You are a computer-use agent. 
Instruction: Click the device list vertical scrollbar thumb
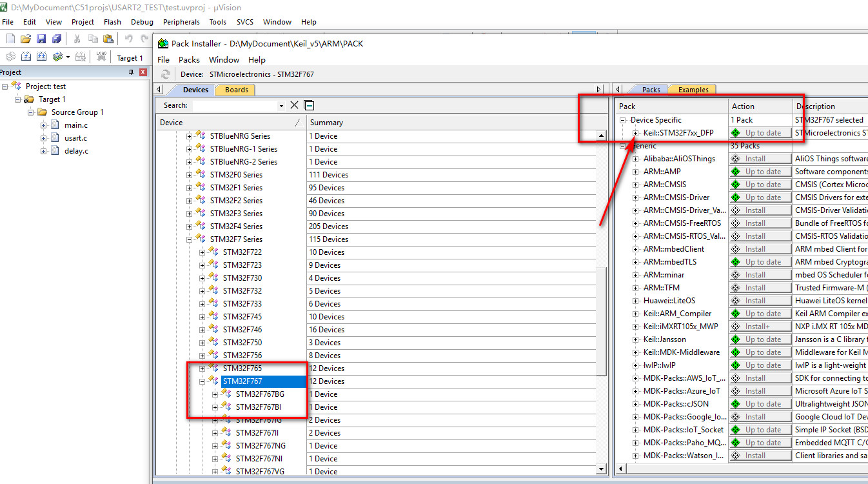pos(602,321)
